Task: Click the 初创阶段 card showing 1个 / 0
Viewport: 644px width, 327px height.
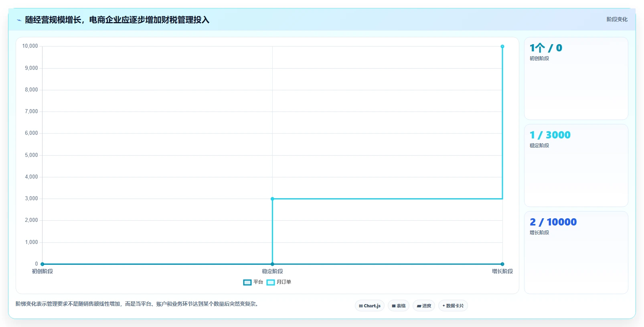Action: (576, 78)
